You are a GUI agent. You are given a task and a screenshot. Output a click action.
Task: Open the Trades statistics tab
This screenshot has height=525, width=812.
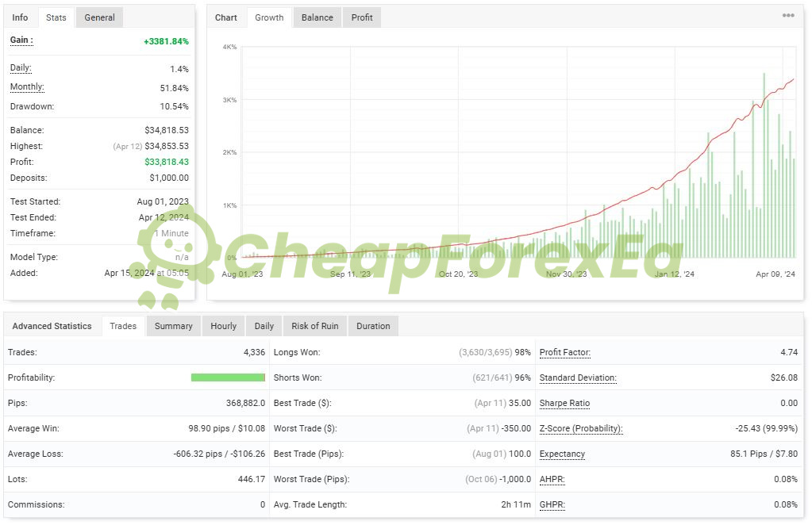123,327
